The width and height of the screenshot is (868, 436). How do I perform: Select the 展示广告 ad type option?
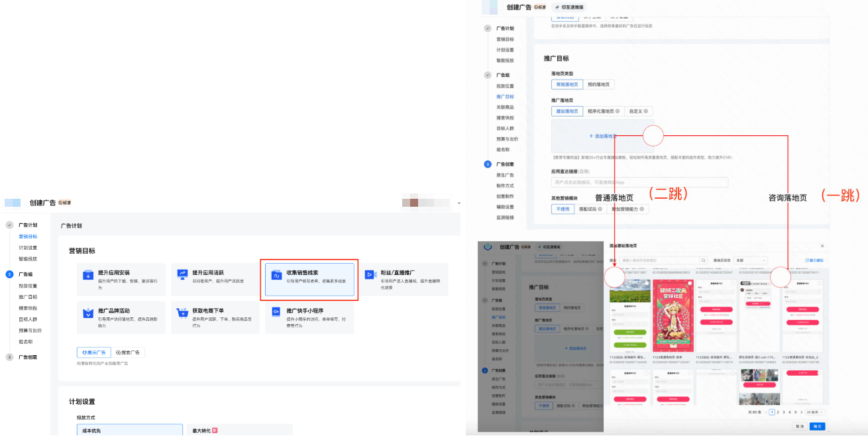tap(93, 353)
